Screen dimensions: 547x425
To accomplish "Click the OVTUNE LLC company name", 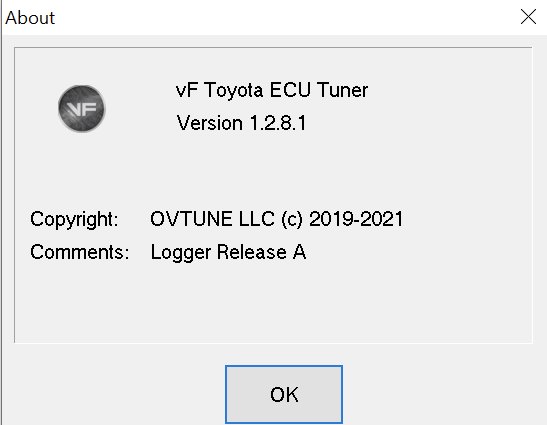I will coord(212,219).
